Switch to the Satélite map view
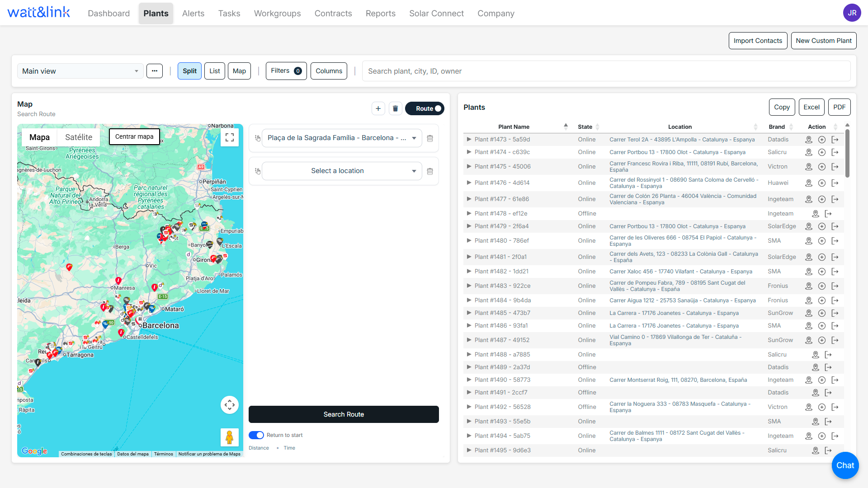868x488 pixels. pyautogui.click(x=79, y=137)
